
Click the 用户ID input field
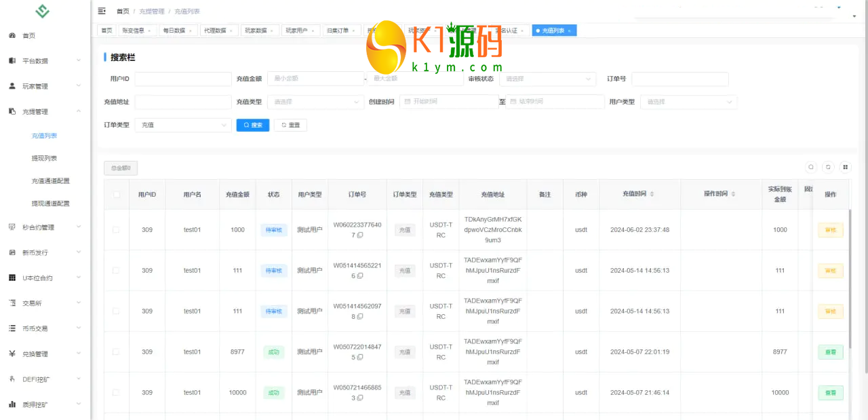183,79
